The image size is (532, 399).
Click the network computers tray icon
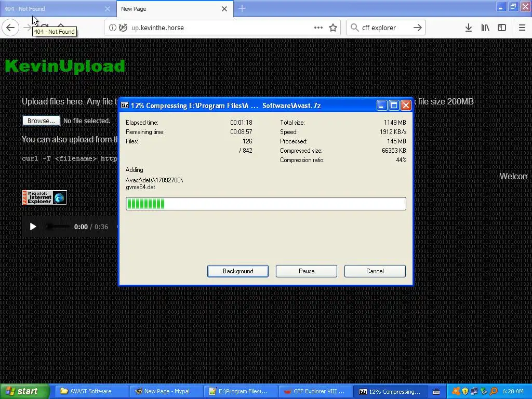[x=474, y=391]
